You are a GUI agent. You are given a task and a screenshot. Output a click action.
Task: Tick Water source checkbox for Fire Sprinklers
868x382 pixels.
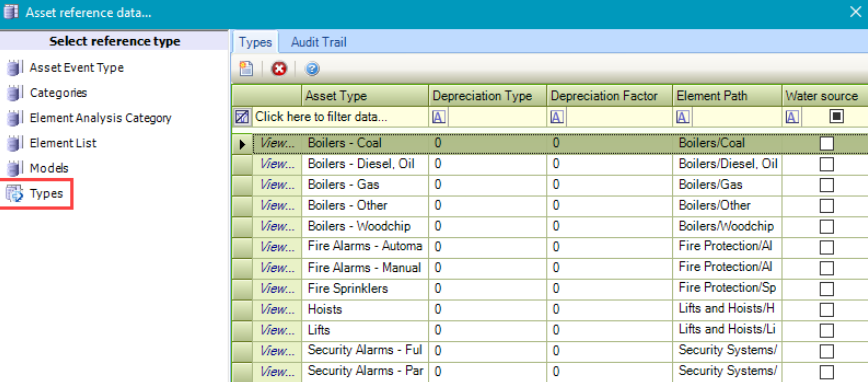click(826, 289)
